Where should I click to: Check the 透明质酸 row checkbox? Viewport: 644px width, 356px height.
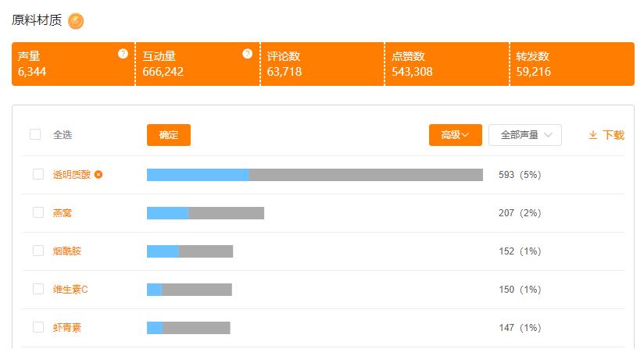[x=38, y=174]
